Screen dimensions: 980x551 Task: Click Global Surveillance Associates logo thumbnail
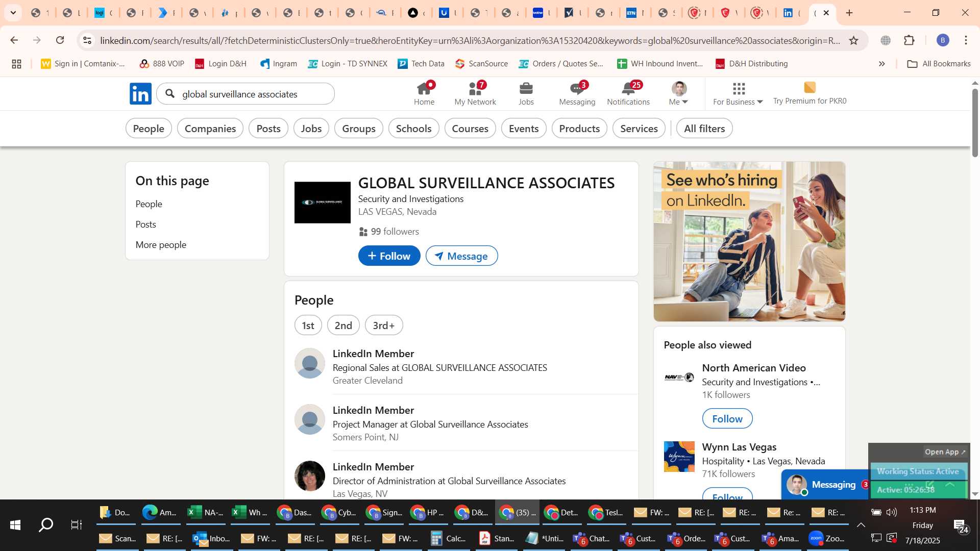click(x=323, y=203)
